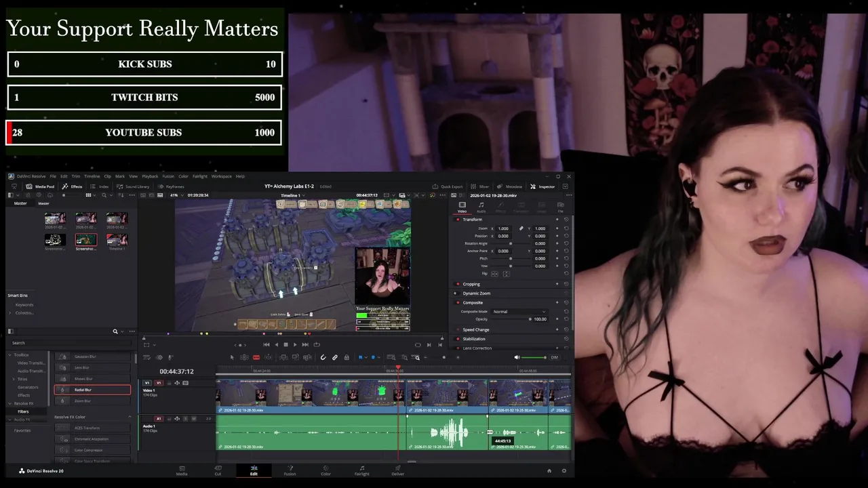868x488 pixels.
Task: Open the File menu
Action: 53,176
